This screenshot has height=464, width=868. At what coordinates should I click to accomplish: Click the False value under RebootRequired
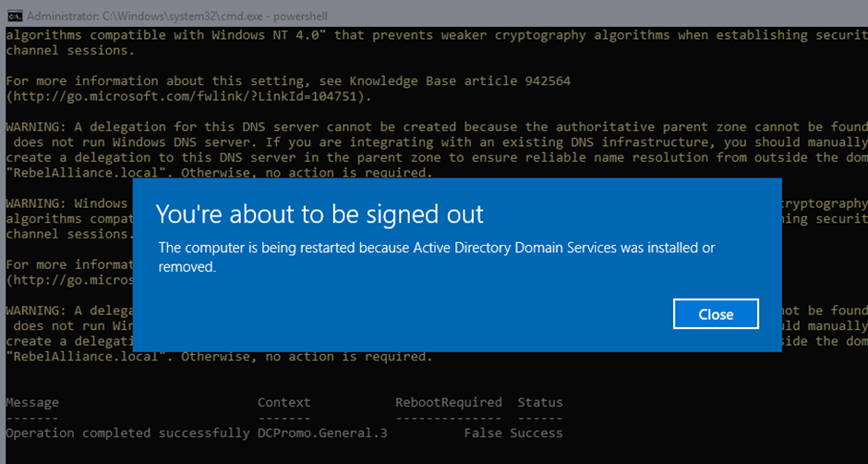pyautogui.click(x=483, y=433)
